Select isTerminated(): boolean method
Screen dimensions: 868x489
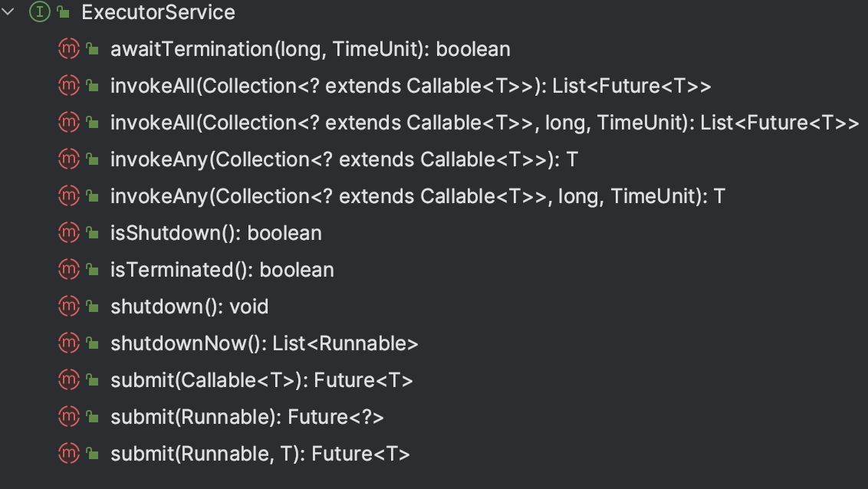click(222, 270)
